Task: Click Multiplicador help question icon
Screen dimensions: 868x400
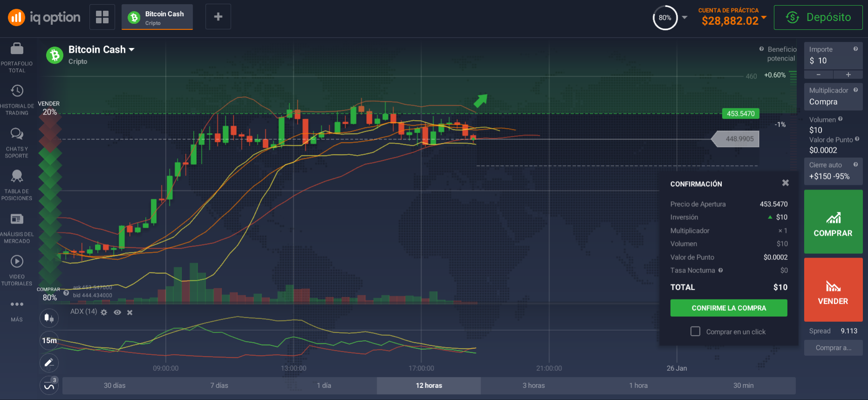Action: (x=855, y=90)
